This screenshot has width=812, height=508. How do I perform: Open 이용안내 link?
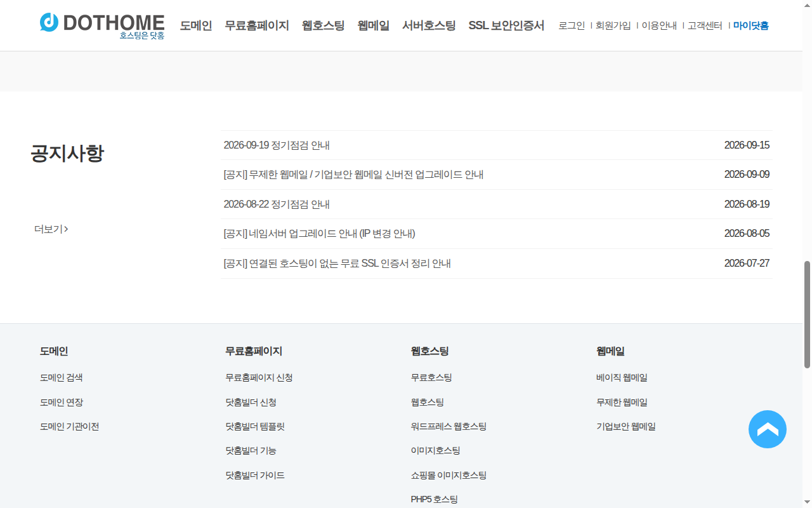660,26
